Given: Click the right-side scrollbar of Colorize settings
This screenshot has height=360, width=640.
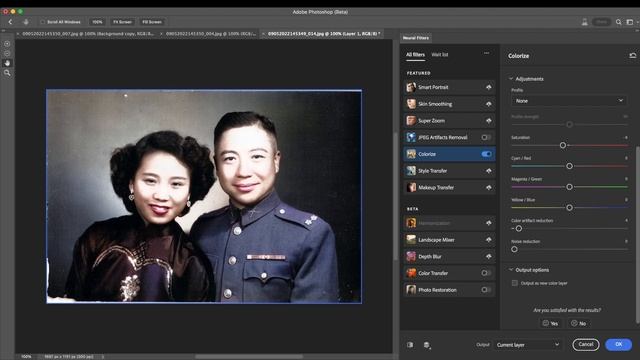Looking at the screenshot, I should click(638, 235).
